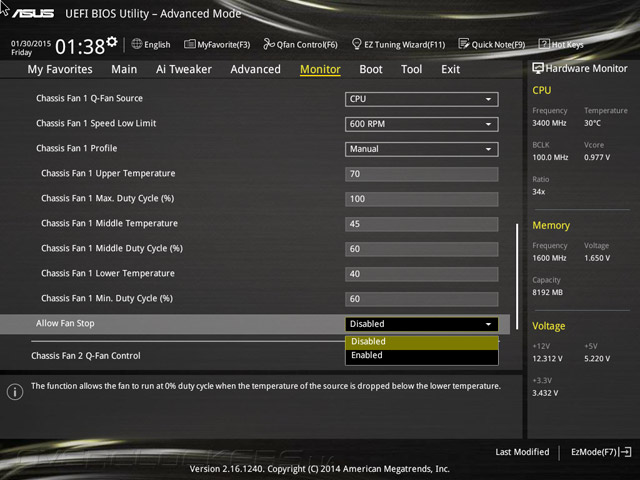Click the 8192 MB capacity value
This screenshot has width=640, height=480.
[547, 292]
